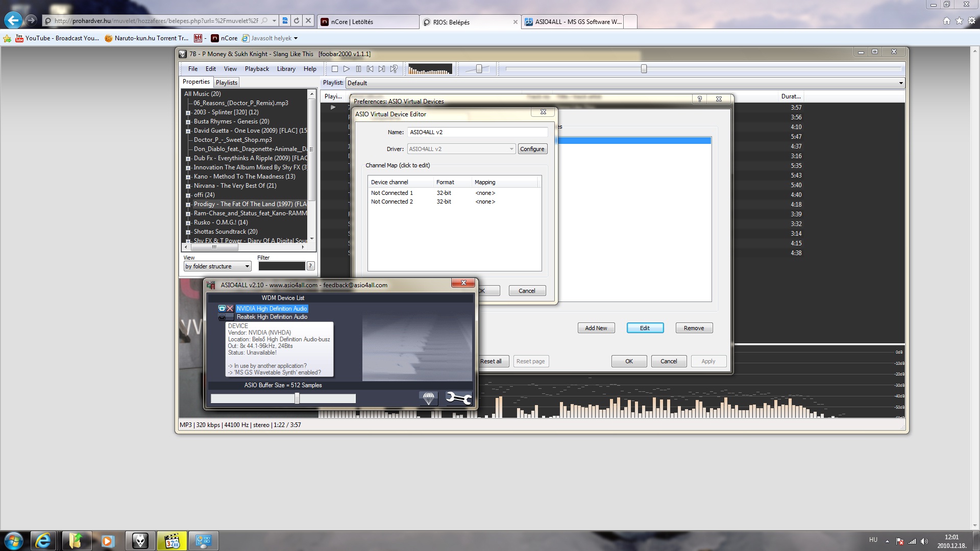Click the volume icon in system tray

[924, 541]
